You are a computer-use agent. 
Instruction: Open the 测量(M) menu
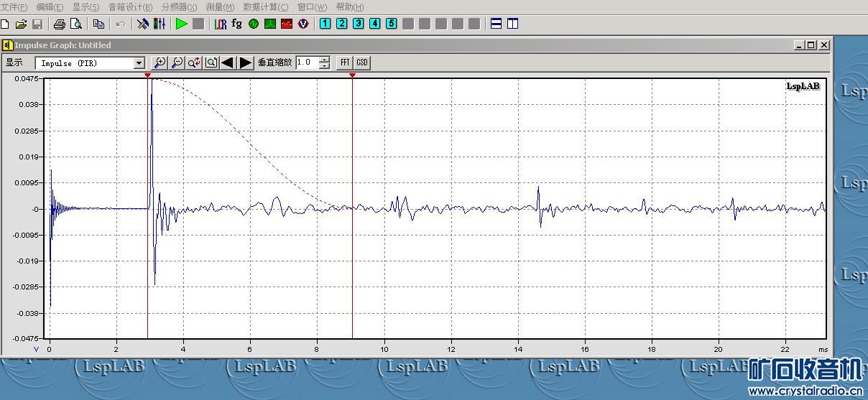tap(220, 7)
